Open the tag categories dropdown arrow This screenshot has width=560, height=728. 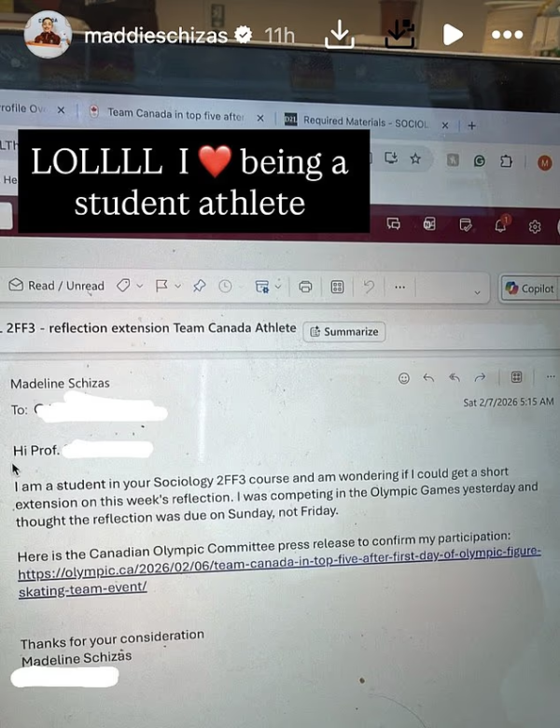139,286
